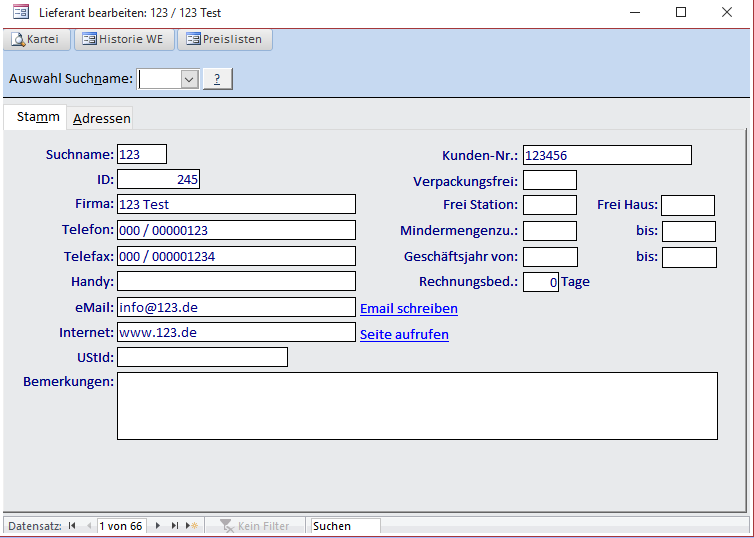Click the question mark help button
This screenshot has width=754, height=538.
[x=217, y=79]
